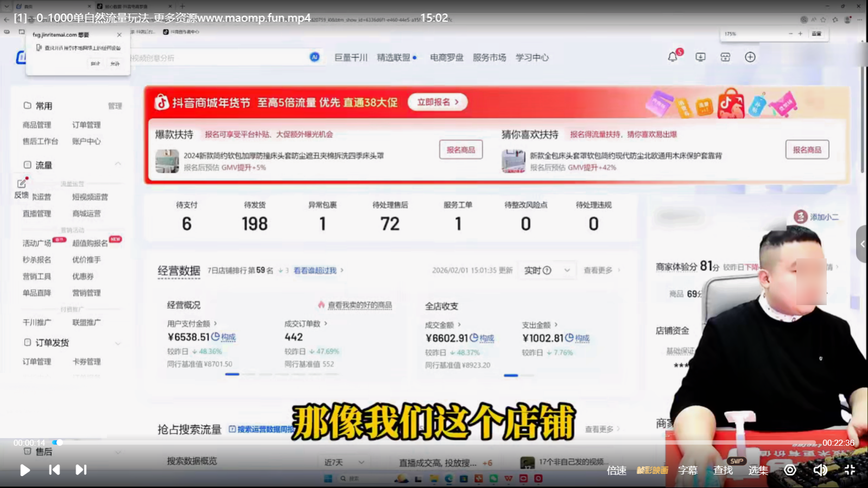Click the 立即报名 banner button
The width and height of the screenshot is (868, 488).
tap(438, 102)
